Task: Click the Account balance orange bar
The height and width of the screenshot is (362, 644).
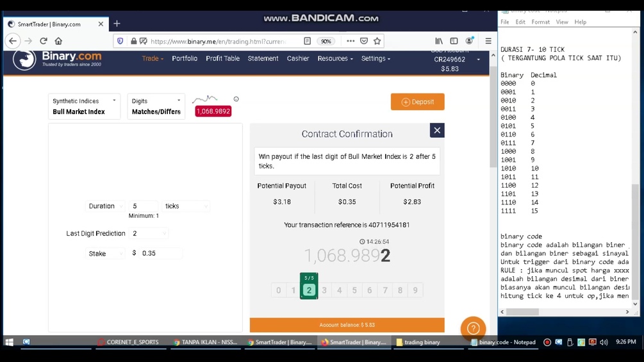Action: (347, 325)
